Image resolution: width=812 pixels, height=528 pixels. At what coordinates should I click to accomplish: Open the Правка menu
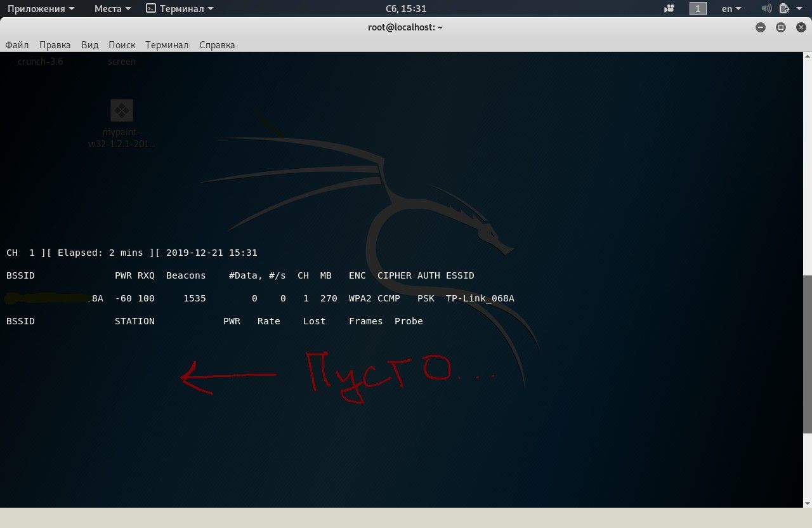55,45
